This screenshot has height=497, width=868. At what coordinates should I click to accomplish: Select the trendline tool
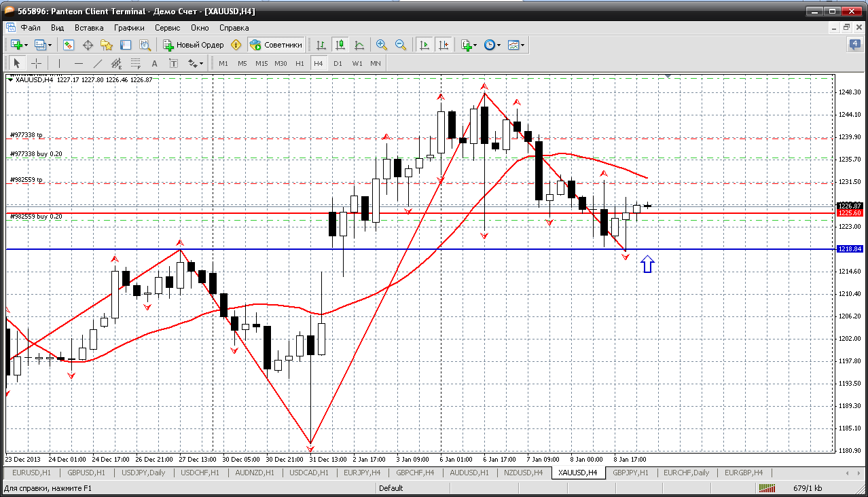click(x=98, y=63)
